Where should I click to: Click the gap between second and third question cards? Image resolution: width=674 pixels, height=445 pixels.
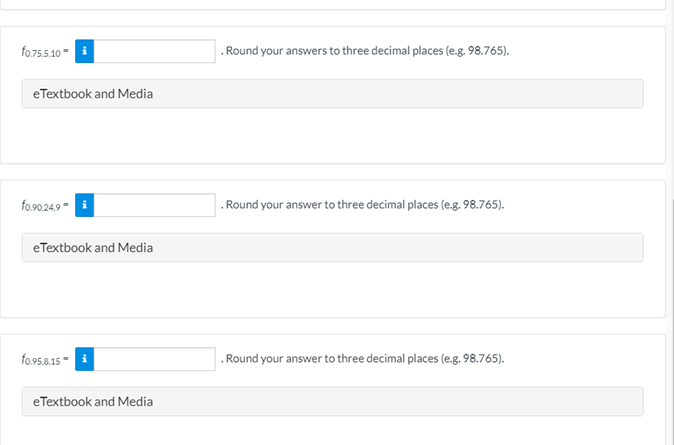332,326
